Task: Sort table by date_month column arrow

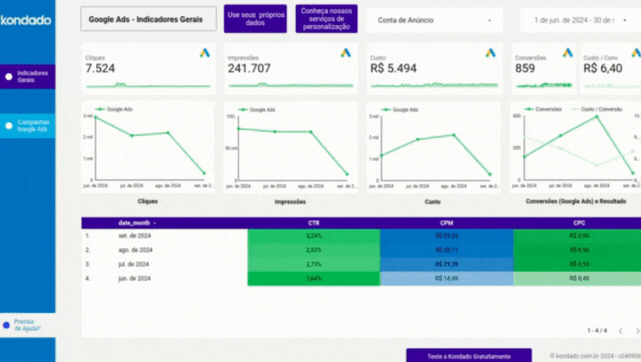Action: pyautogui.click(x=155, y=223)
